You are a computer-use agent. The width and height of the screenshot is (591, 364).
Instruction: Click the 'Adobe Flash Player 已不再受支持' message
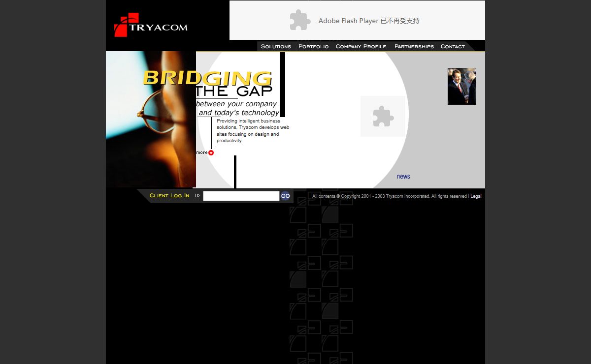click(369, 21)
